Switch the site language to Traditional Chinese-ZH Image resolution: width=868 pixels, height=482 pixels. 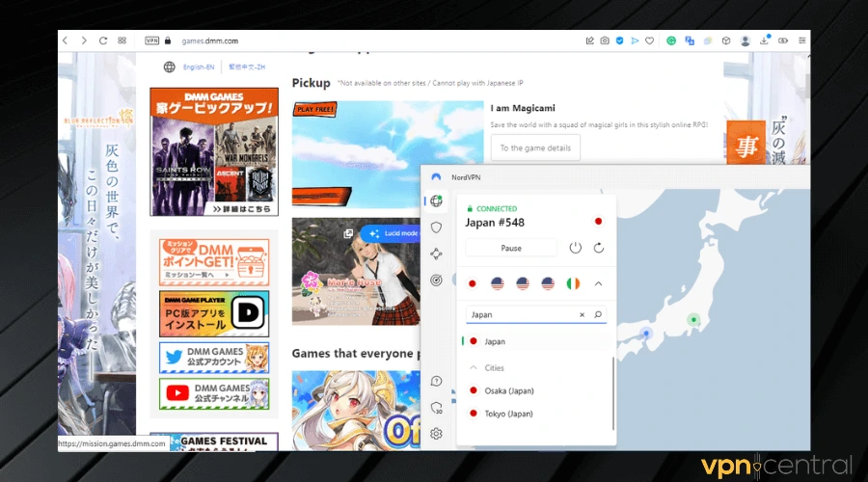click(247, 67)
